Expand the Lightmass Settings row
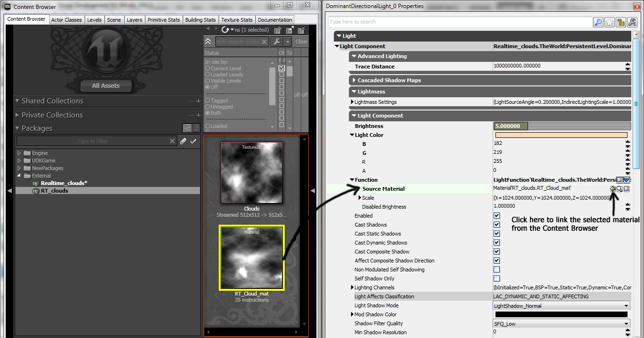This screenshot has width=644, height=338. coord(352,101)
